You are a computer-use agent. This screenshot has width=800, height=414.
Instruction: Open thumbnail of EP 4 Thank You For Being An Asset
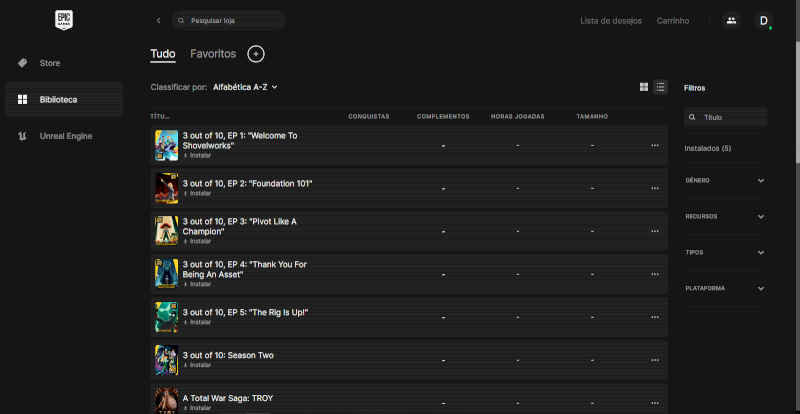click(166, 274)
